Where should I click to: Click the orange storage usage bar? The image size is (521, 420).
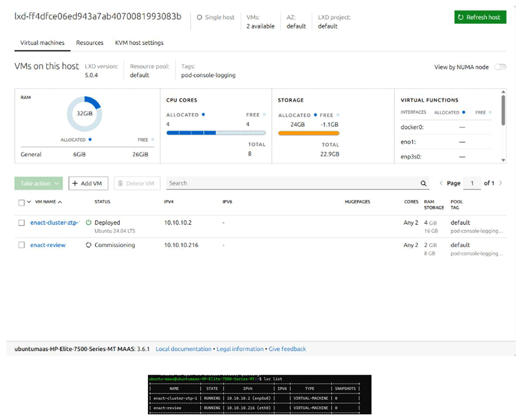coord(308,133)
